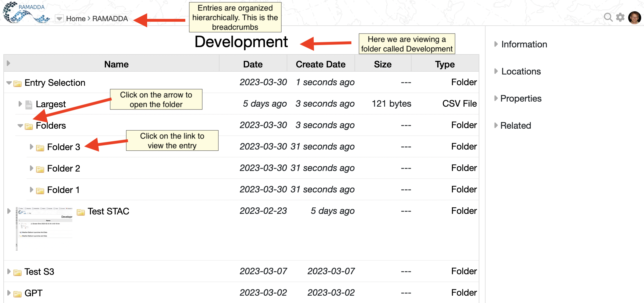Expand the Information section
Image resolution: width=644 pixels, height=303 pixels.
point(496,44)
